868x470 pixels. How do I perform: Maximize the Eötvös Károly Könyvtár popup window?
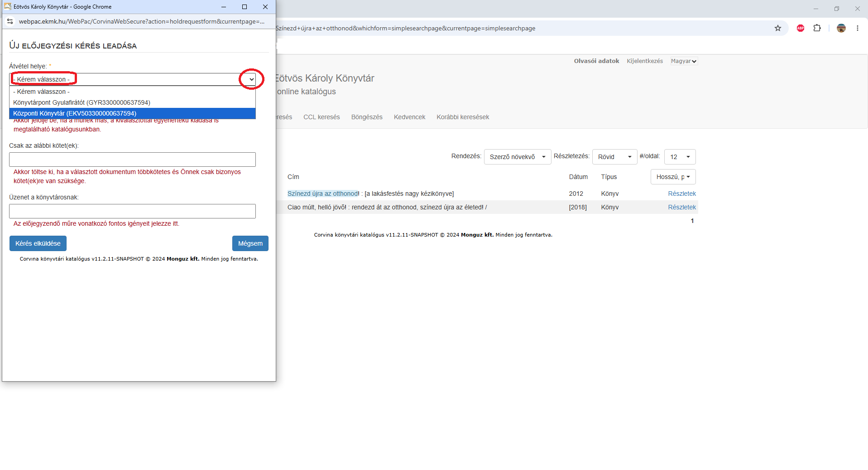(245, 7)
